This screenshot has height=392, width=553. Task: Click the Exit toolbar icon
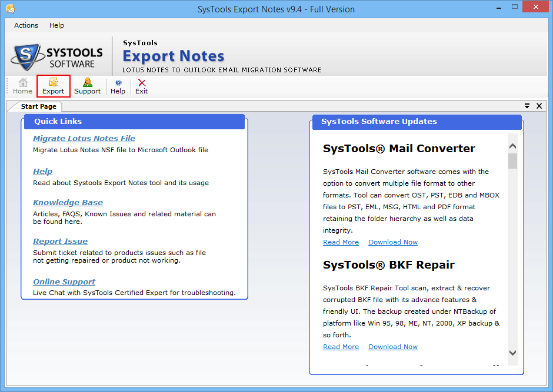pos(141,86)
